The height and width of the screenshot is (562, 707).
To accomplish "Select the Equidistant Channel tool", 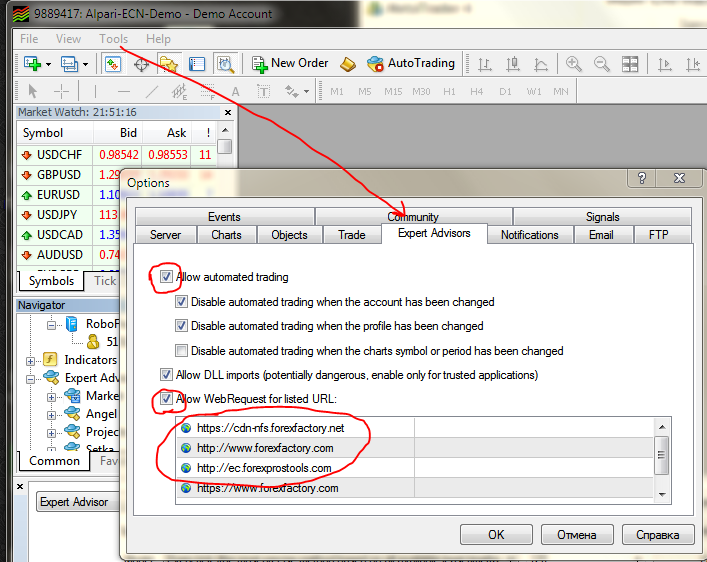I will (x=179, y=92).
